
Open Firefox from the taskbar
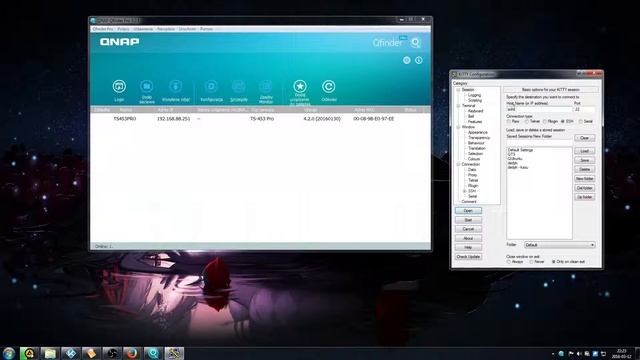(132, 353)
